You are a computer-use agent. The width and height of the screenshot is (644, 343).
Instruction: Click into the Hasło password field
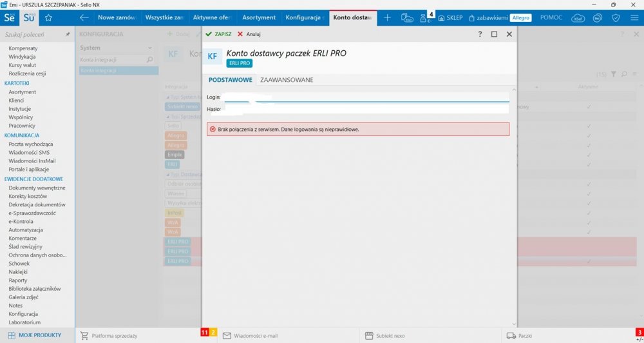tap(366, 109)
